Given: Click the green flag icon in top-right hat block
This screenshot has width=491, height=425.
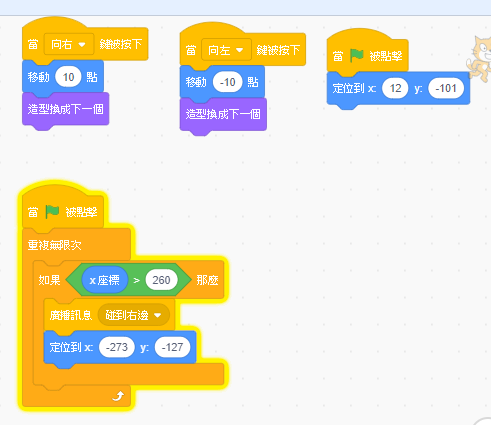Looking at the screenshot, I should pyautogui.click(x=356, y=55).
